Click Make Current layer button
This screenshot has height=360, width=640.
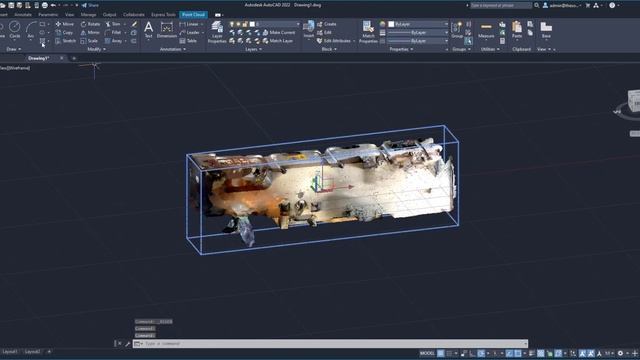tap(279, 33)
